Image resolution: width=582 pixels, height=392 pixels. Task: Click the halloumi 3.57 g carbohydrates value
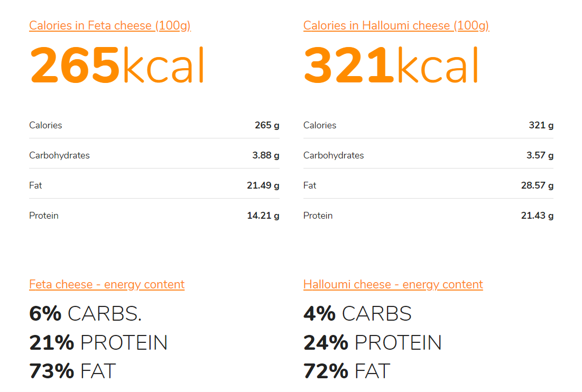pyautogui.click(x=540, y=155)
